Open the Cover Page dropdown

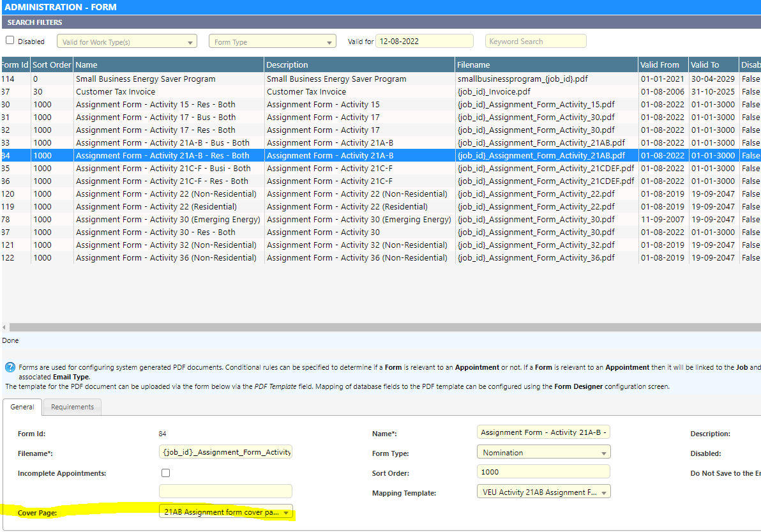coord(226,512)
